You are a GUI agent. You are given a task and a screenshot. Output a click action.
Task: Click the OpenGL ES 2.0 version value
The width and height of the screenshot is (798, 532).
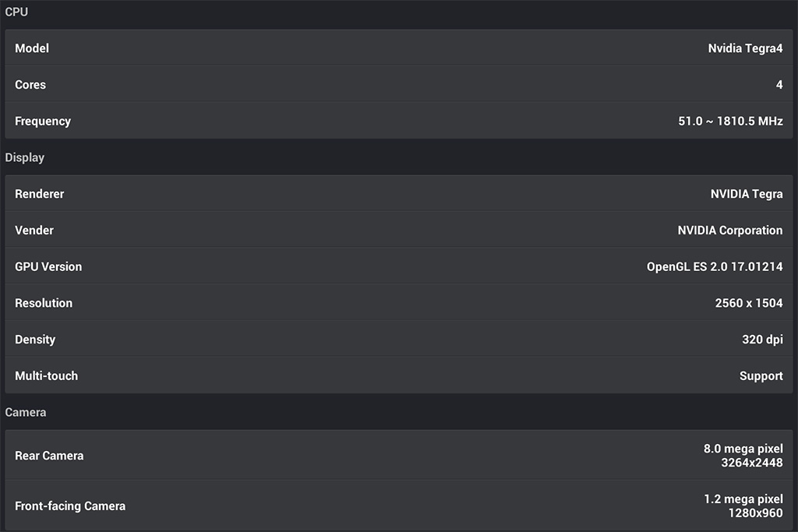(x=715, y=267)
